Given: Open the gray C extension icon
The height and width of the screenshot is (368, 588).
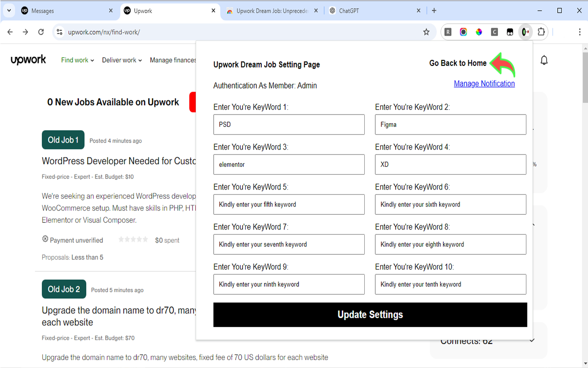Looking at the screenshot, I should pyautogui.click(x=494, y=32).
